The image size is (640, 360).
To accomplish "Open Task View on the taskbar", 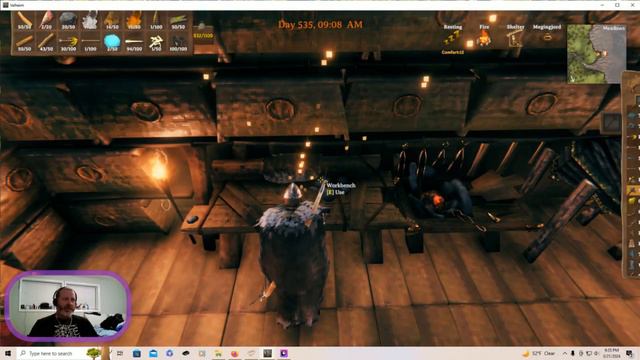I will coord(120,353).
